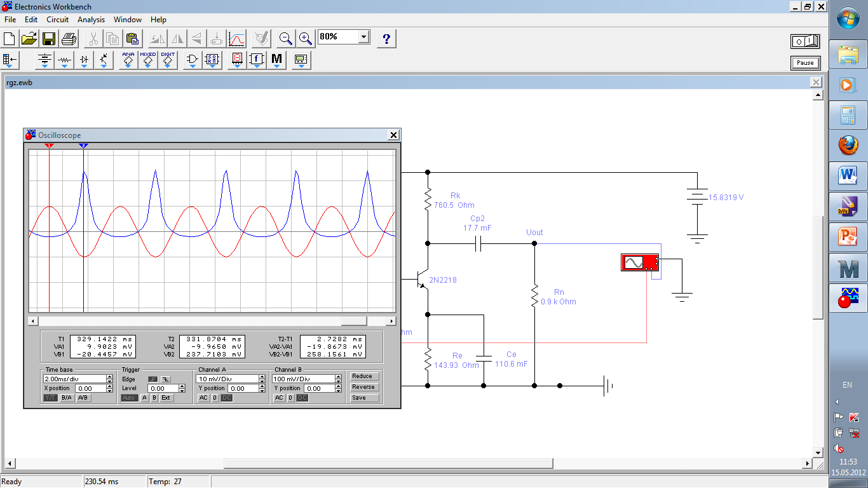Open the Window menu
Image resolution: width=868 pixels, height=488 pixels.
(x=128, y=20)
